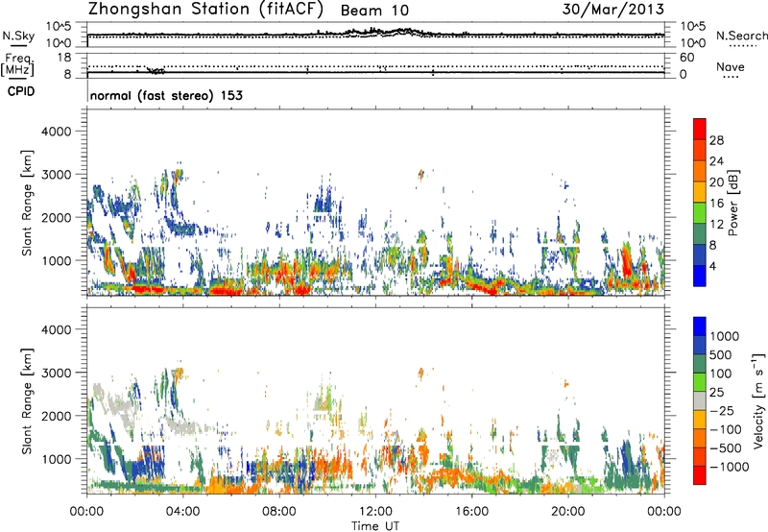The width and height of the screenshot is (768, 532).
Task: Click the '-1000' label on the Velocity color bar
Action: coord(729,467)
